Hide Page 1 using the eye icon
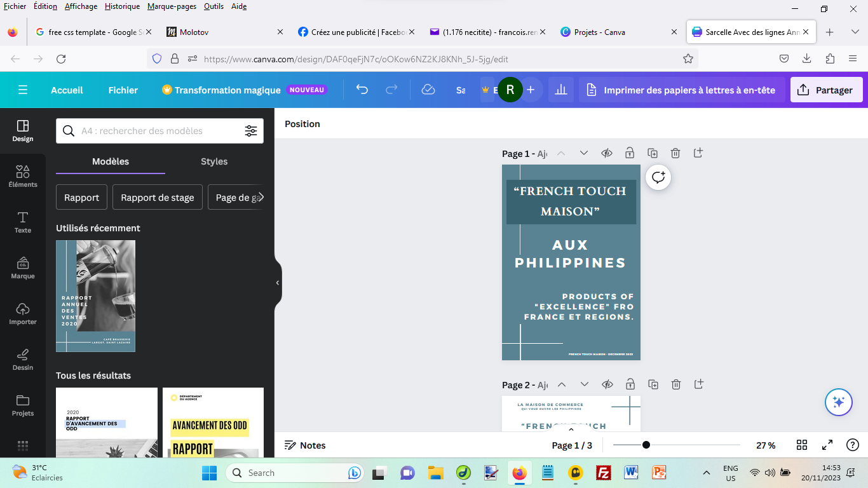 (607, 153)
